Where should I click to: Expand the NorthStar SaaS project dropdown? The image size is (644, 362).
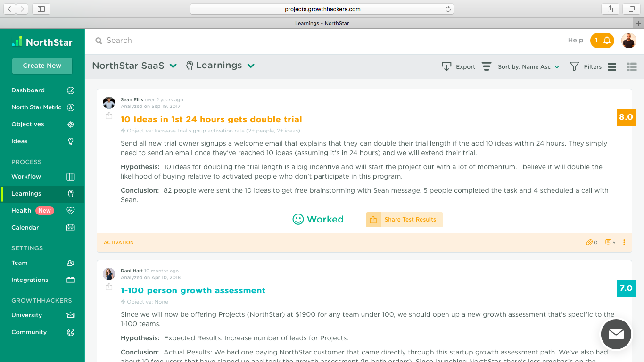tap(173, 66)
